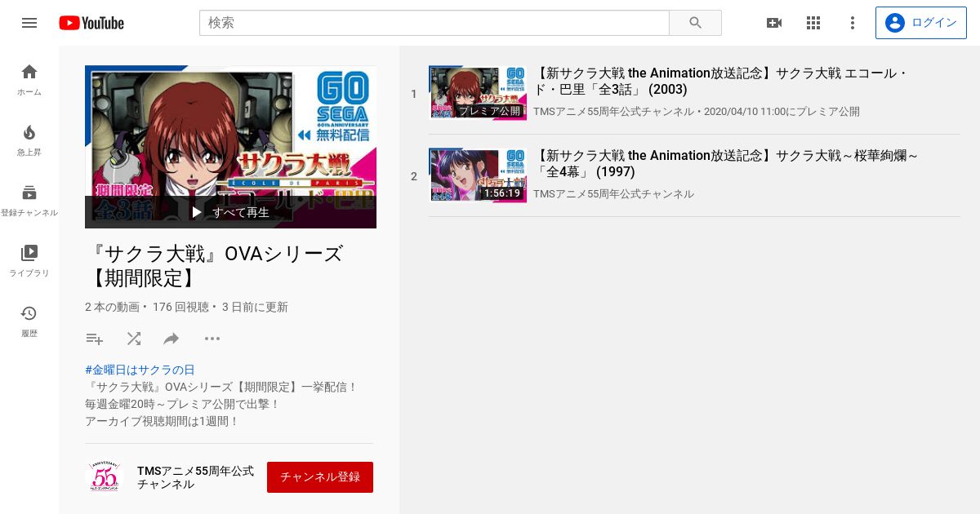Click the '176 回視聴' view count

tap(181, 308)
